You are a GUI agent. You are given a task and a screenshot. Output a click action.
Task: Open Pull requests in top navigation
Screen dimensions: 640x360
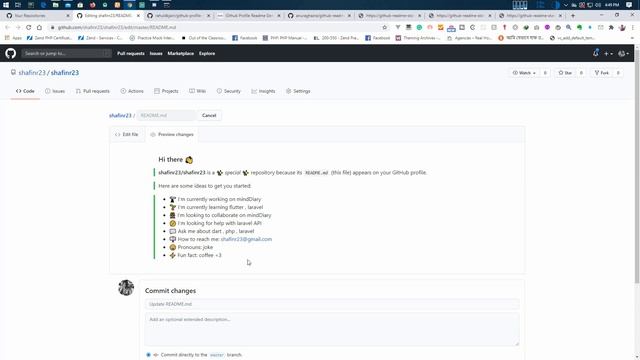[131, 53]
